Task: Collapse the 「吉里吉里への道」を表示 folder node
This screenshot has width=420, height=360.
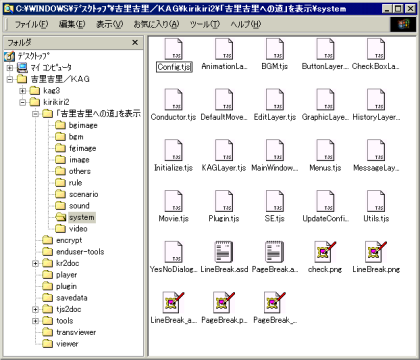Action: point(35,114)
